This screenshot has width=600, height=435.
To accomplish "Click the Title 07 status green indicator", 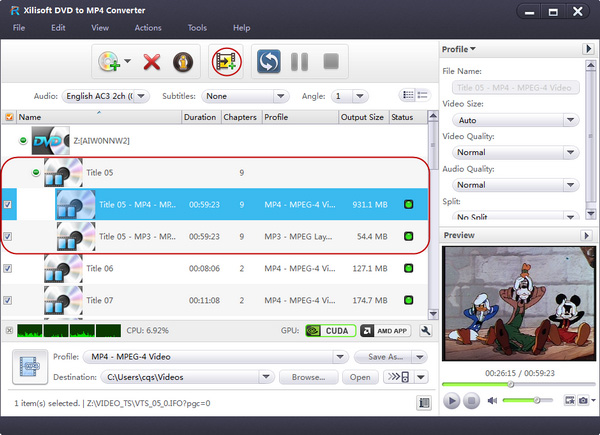I will tap(408, 300).
